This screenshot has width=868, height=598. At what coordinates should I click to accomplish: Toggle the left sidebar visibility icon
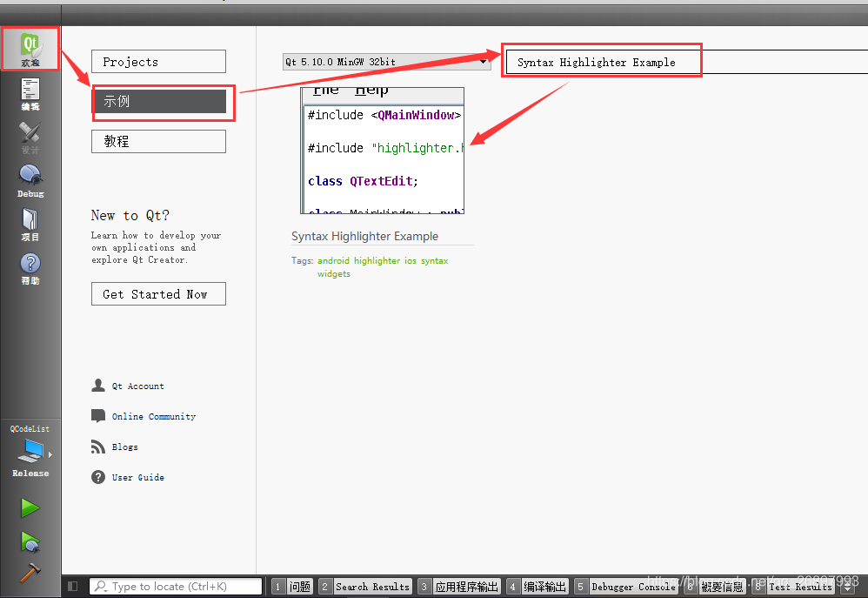coord(72,586)
